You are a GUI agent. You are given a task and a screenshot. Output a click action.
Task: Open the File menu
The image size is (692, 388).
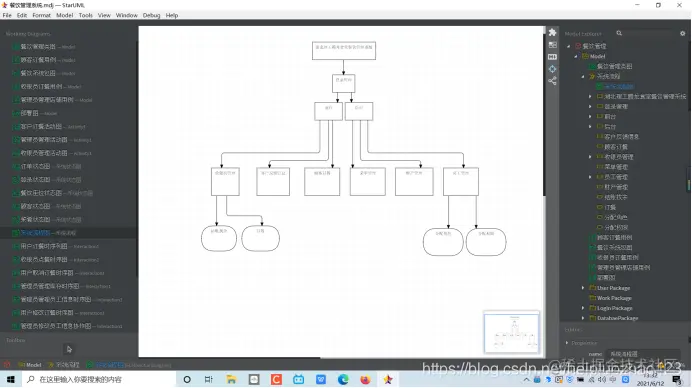coord(7,15)
